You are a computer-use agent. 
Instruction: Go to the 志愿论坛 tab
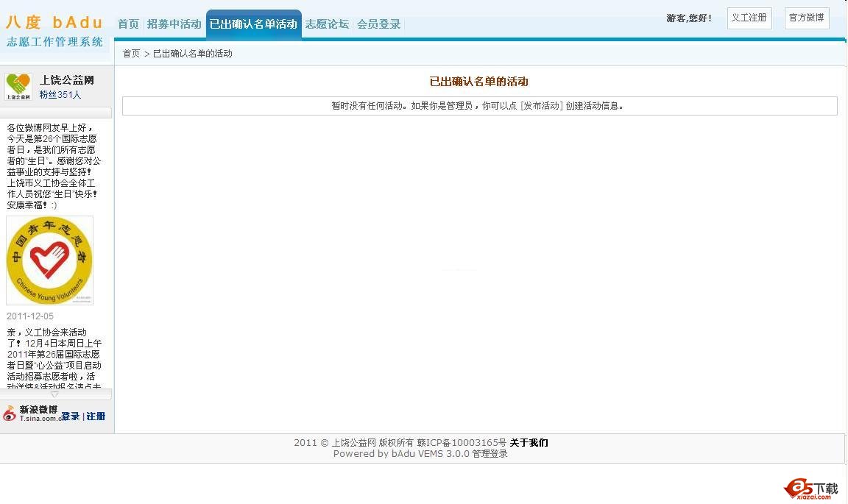[x=327, y=24]
